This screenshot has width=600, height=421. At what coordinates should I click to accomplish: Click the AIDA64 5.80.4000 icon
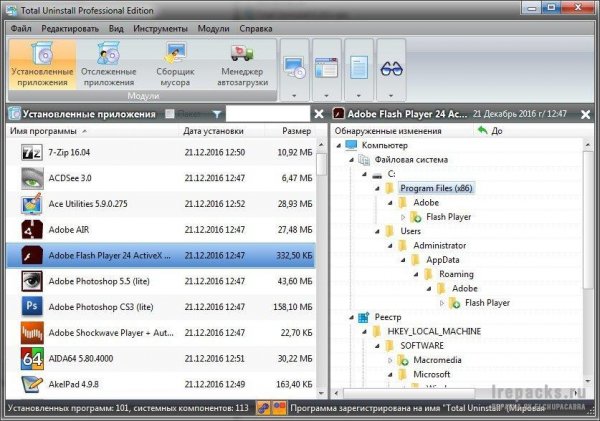[x=32, y=359]
